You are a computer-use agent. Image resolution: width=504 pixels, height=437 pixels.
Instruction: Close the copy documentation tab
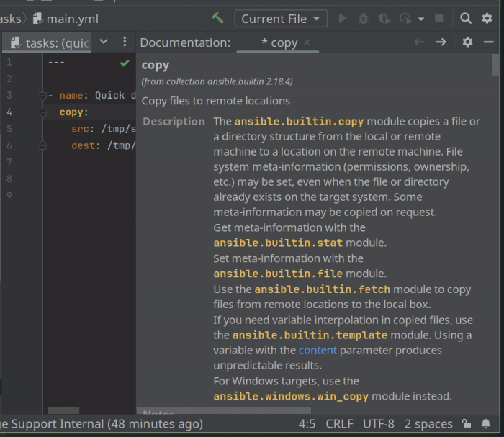click(x=307, y=42)
